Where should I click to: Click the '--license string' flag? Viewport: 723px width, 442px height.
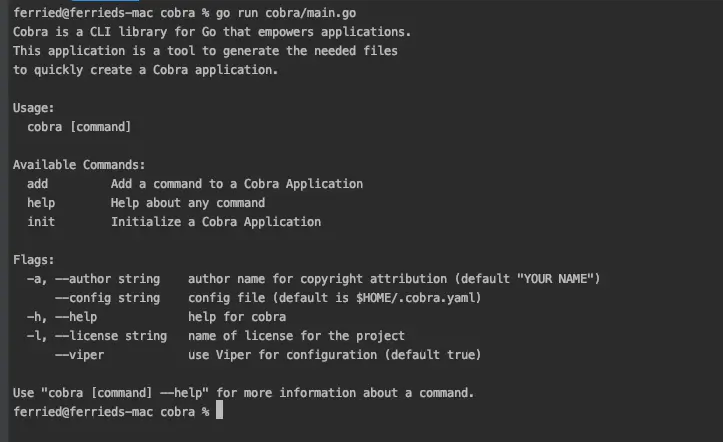(110, 336)
